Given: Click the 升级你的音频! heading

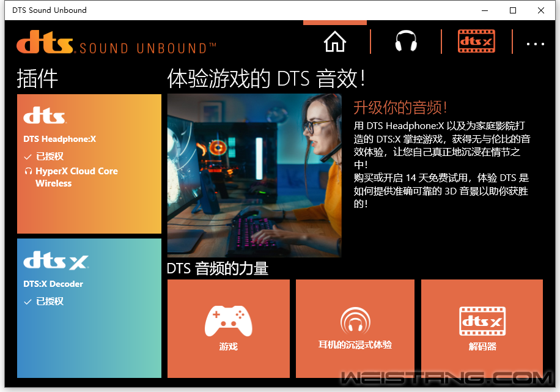Looking at the screenshot, I should click(x=400, y=107).
